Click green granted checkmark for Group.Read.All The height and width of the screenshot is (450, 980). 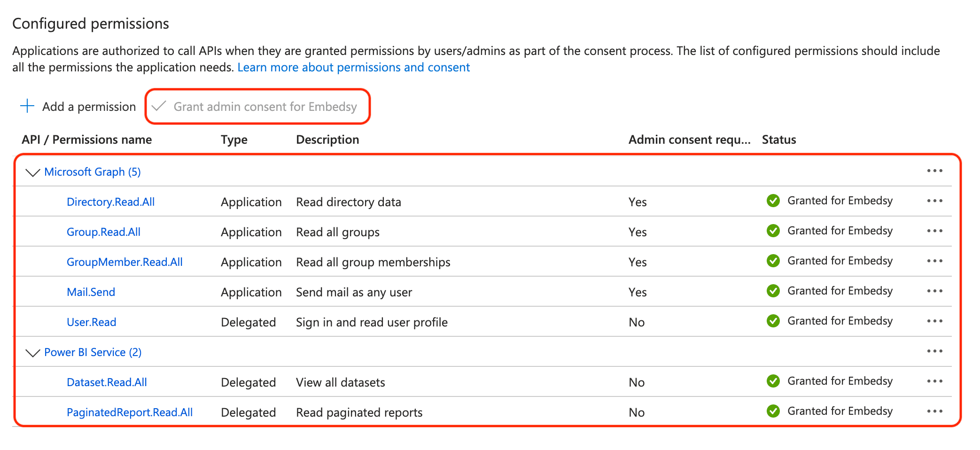[773, 231]
